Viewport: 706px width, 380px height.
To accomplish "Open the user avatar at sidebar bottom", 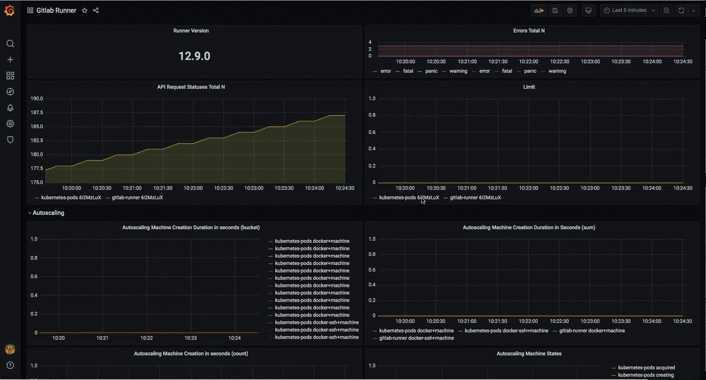I will point(10,349).
